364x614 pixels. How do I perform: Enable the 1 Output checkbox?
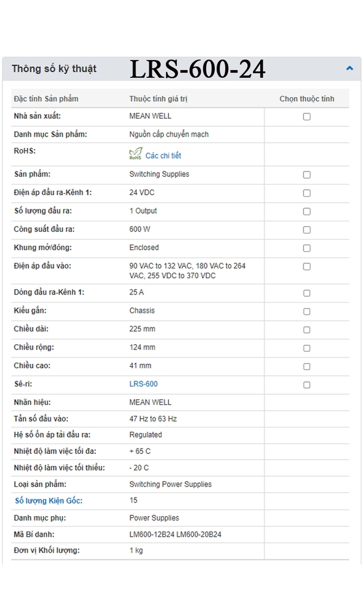coord(306,212)
